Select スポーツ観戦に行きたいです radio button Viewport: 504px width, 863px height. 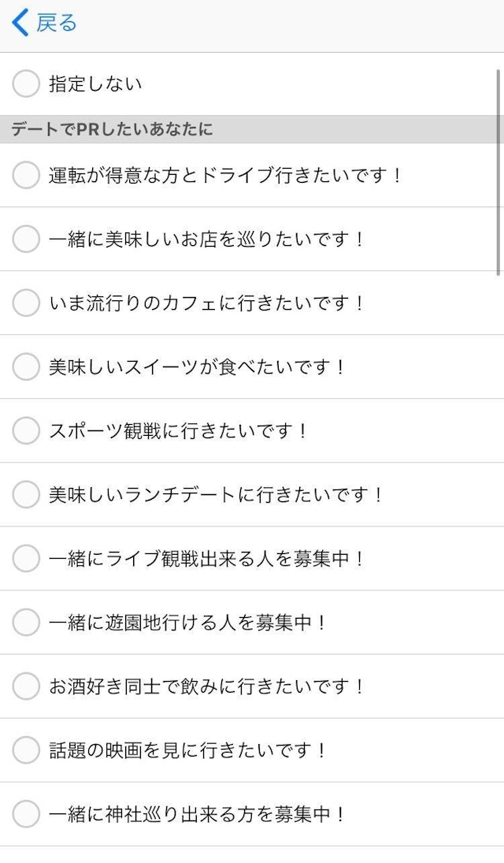[x=26, y=430]
